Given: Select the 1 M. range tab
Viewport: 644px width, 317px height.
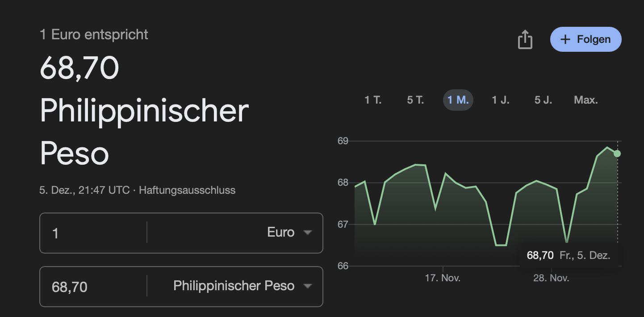Looking at the screenshot, I should coord(458,100).
